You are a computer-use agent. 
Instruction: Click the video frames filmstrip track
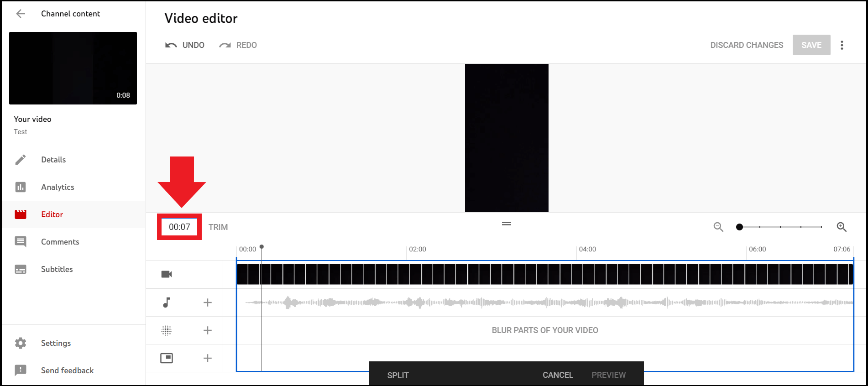click(545, 274)
